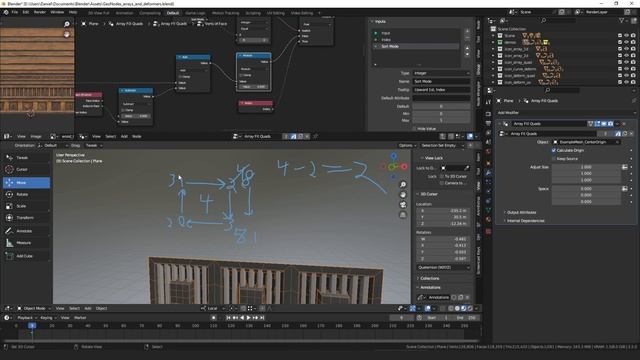Switch to the Animation workspace tab

click(x=124, y=13)
